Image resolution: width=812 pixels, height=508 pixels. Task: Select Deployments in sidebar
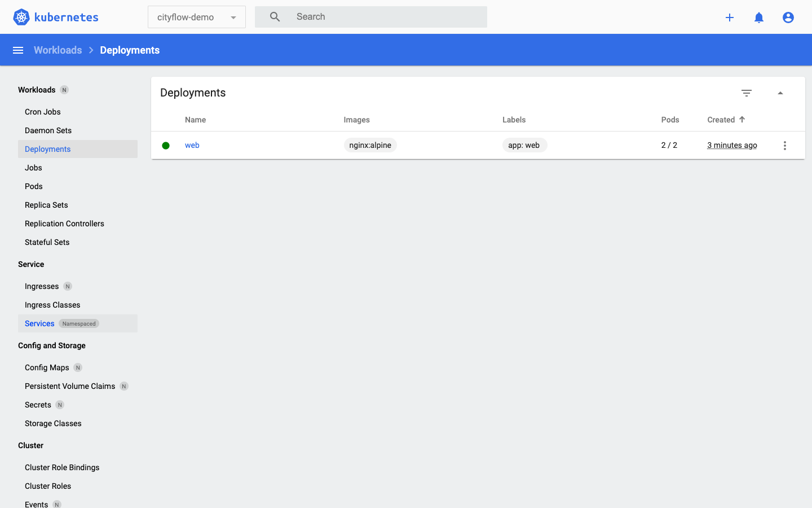tap(78, 149)
